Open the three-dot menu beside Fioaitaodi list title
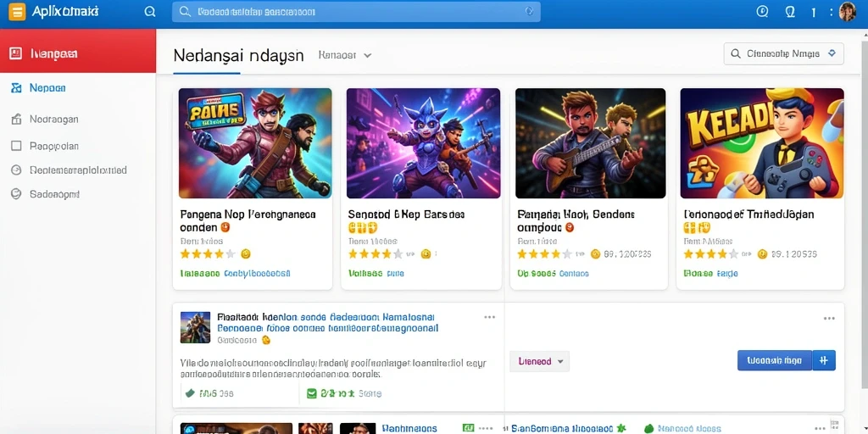The height and width of the screenshot is (434, 868). point(489,317)
